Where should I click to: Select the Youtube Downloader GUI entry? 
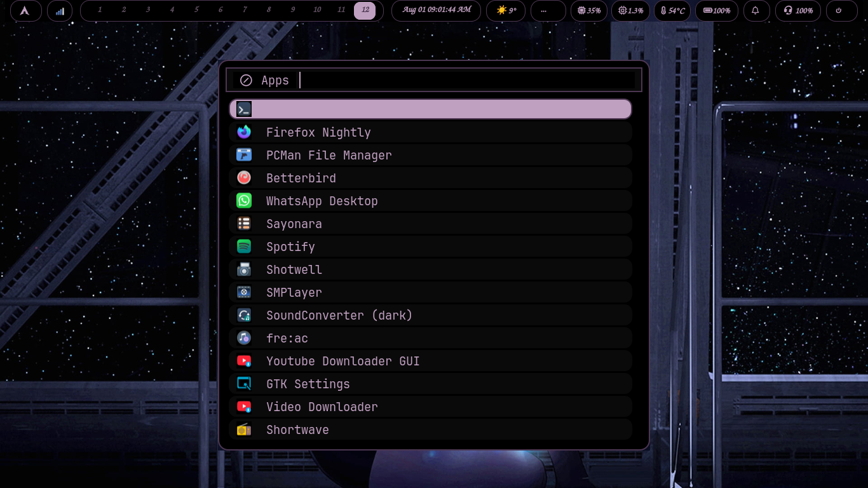coord(431,361)
